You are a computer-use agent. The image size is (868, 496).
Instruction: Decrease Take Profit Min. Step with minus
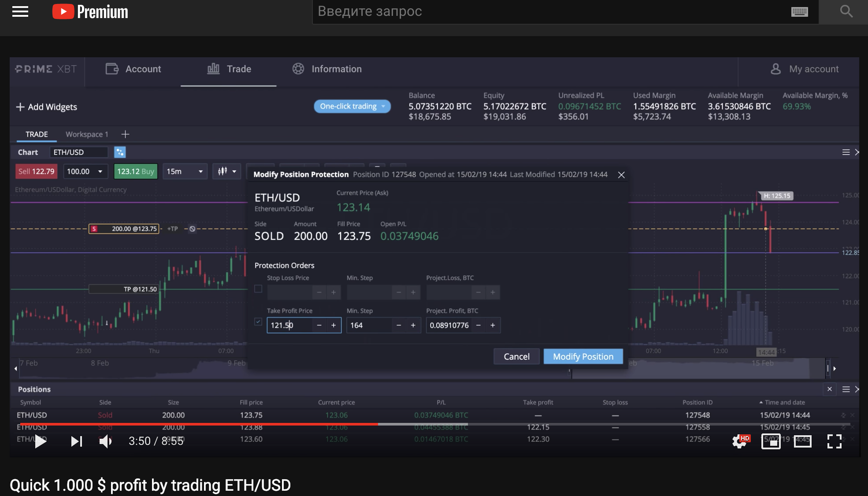[399, 325]
